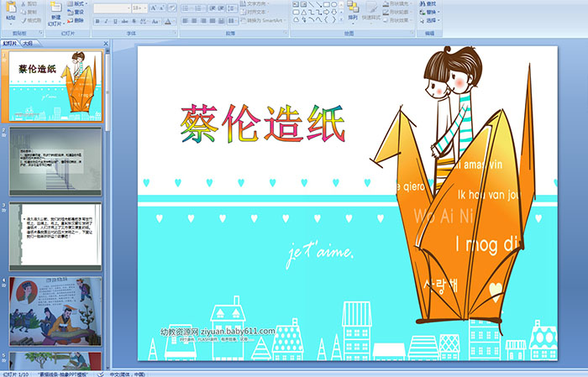This screenshot has width=588, height=377.
Task: Click the Increase Indent icon
Action: (x=221, y=8)
